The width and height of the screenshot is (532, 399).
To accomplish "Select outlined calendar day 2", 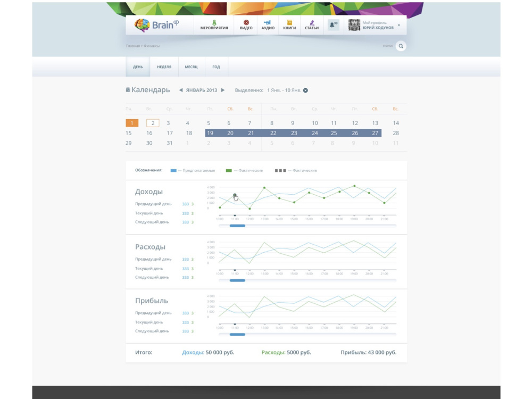I will point(153,123).
